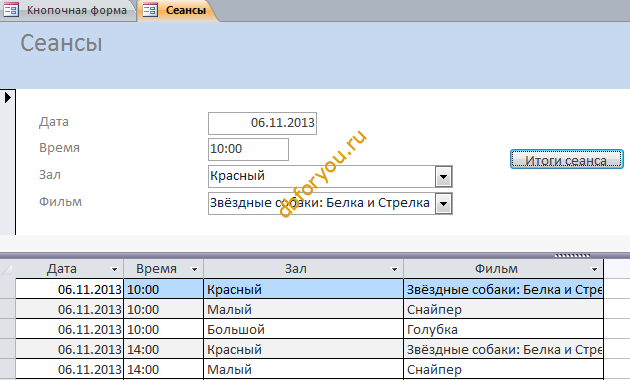Click the Снайпер cell in the 14:00 row
The height and width of the screenshot is (380, 630).
coord(503,369)
